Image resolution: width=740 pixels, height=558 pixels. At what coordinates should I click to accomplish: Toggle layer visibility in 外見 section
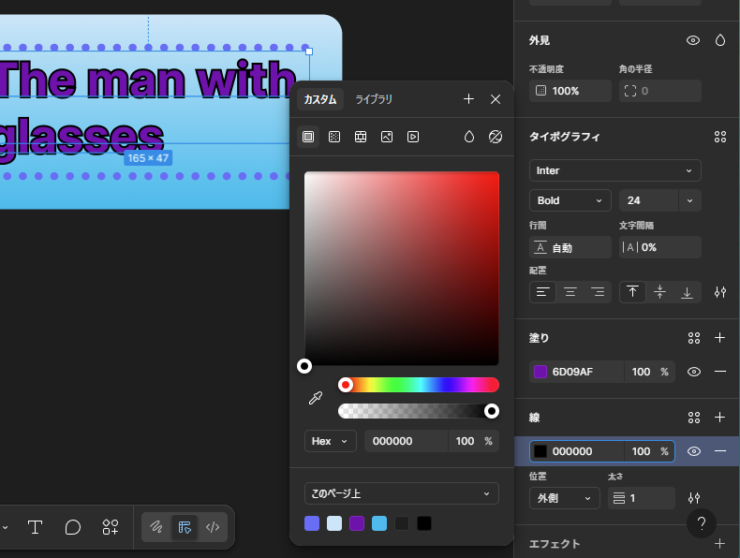[x=693, y=40]
